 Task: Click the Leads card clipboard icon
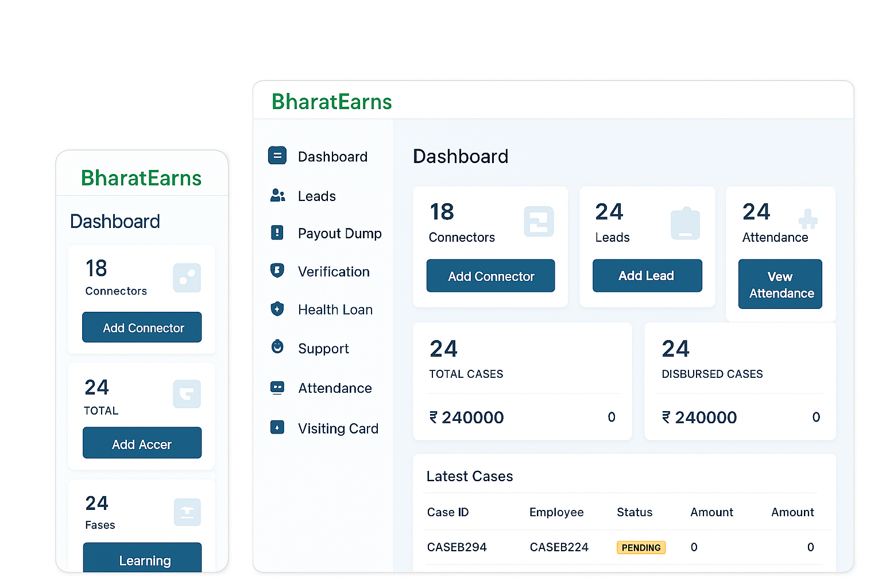pos(685,224)
